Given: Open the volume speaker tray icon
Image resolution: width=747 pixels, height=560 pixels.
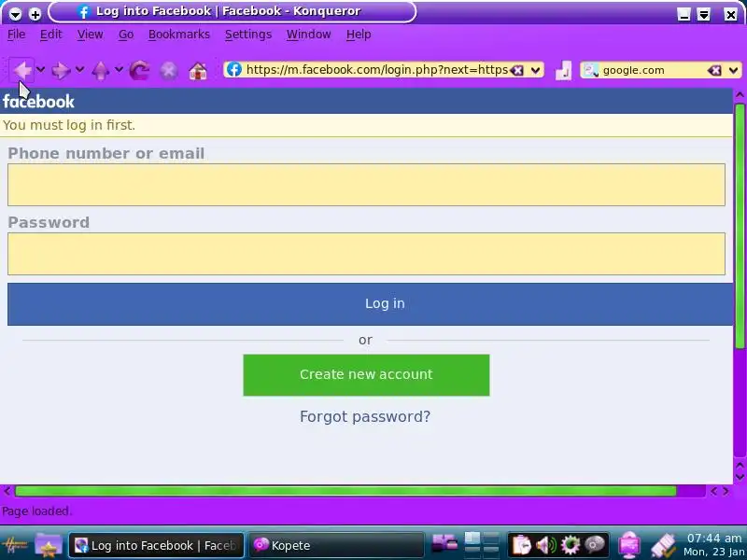Looking at the screenshot, I should point(546,544).
